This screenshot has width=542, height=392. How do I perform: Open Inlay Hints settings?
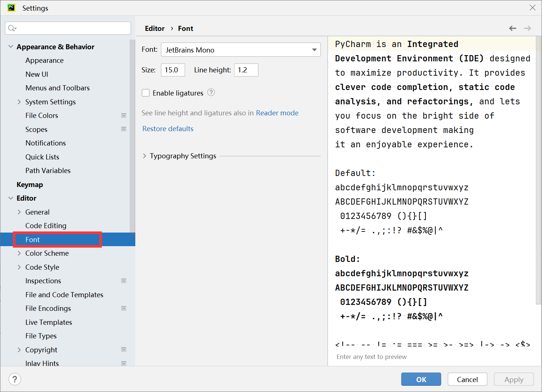pos(42,363)
